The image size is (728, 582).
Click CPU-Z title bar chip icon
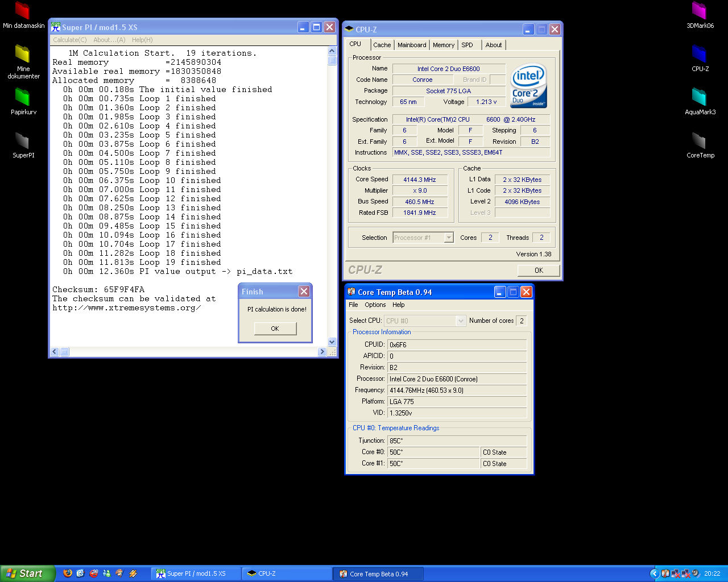pos(349,29)
